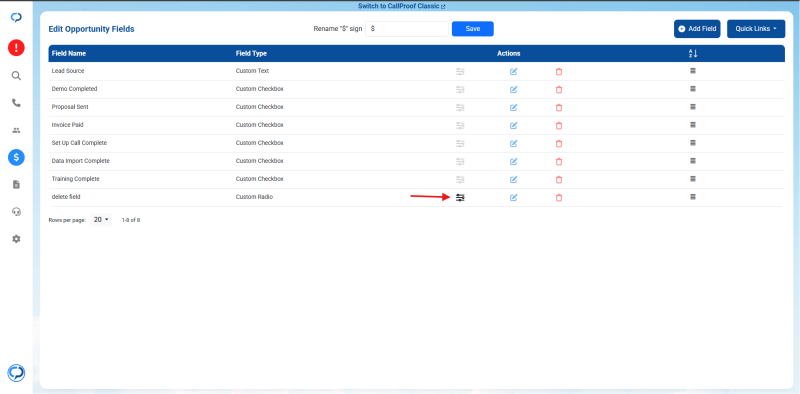Click the reorder handle for Proposal Sent
Viewport: 800px width, 394px height.
[x=693, y=107]
